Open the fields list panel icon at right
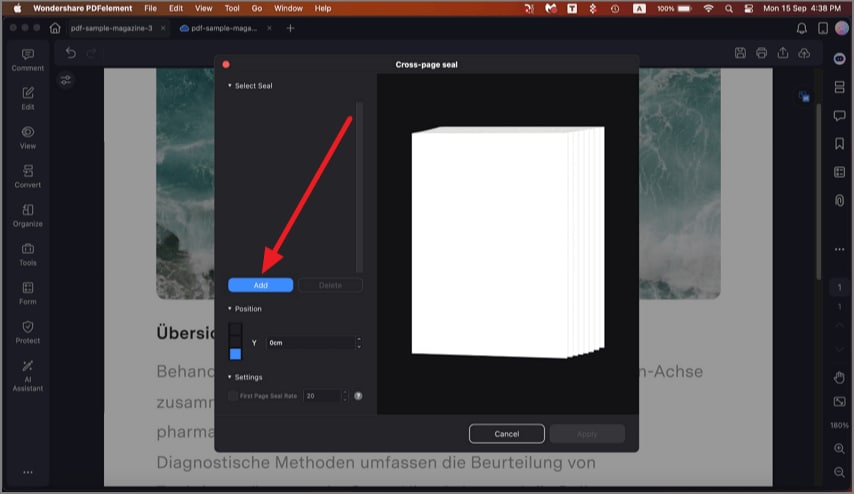Screen dimensions: 854x494 839,172
